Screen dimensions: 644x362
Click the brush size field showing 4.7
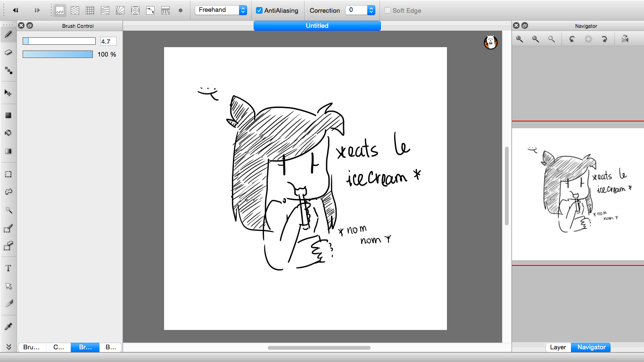pos(108,41)
